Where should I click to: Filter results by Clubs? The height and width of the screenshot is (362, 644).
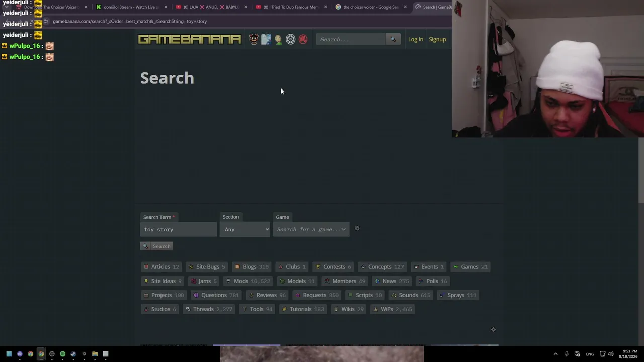(292, 267)
